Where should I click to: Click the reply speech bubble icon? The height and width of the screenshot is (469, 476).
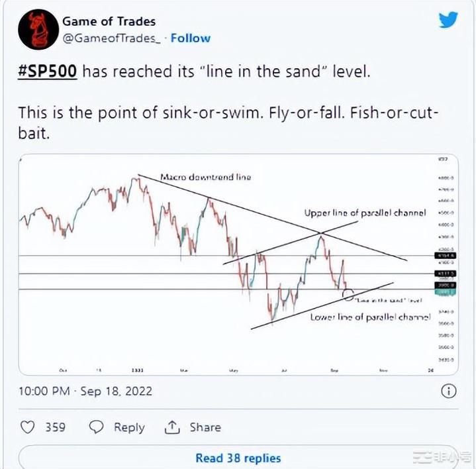[x=97, y=427]
